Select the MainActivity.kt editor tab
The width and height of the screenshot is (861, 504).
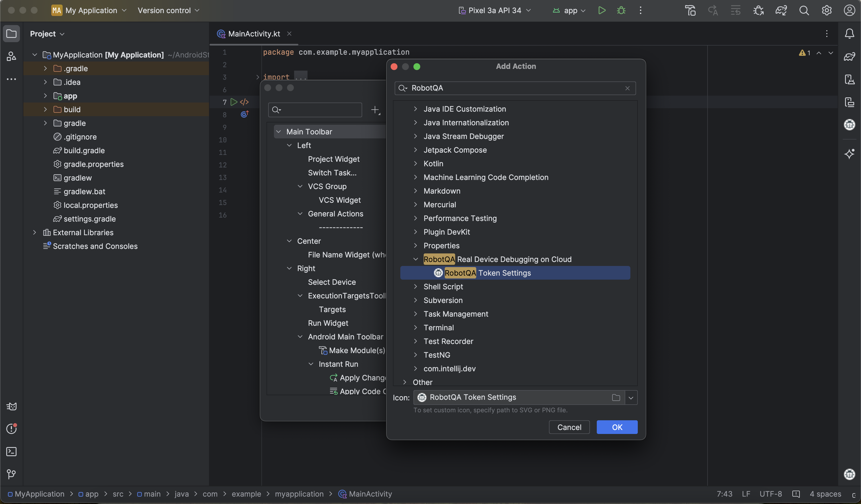point(253,34)
